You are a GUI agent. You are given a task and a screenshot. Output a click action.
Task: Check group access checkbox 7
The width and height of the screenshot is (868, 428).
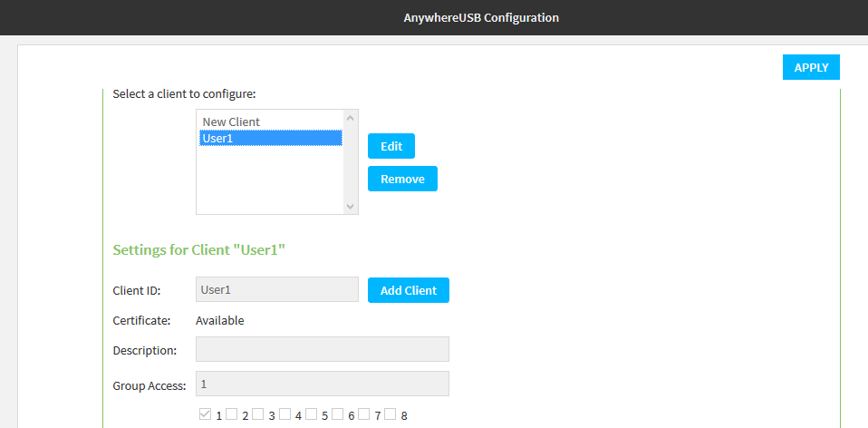coord(363,414)
